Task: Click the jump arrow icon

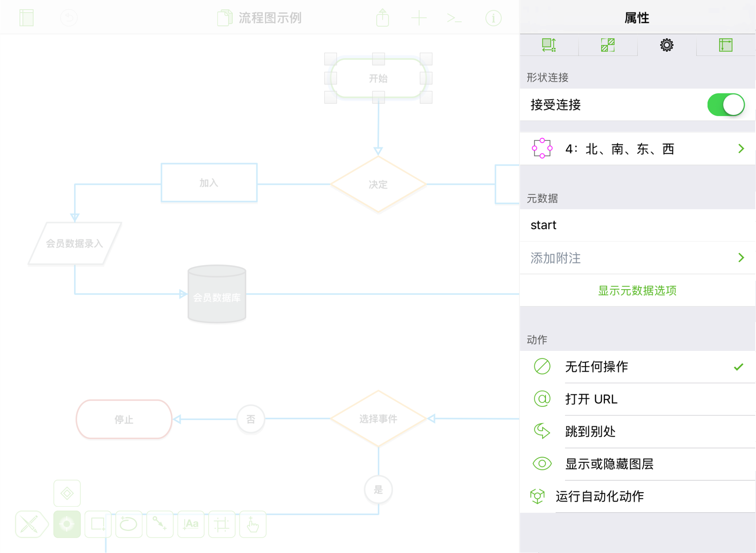Action: click(x=542, y=431)
